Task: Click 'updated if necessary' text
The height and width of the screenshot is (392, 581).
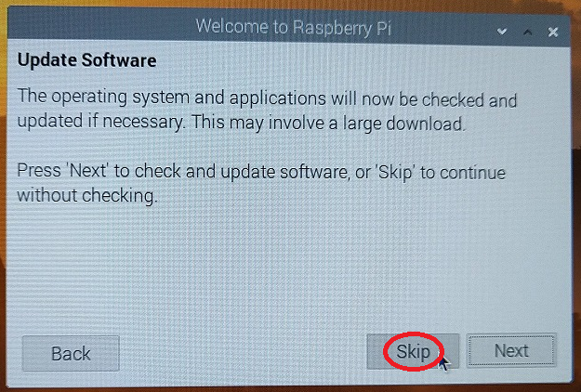Action: pyautogui.click(x=100, y=122)
